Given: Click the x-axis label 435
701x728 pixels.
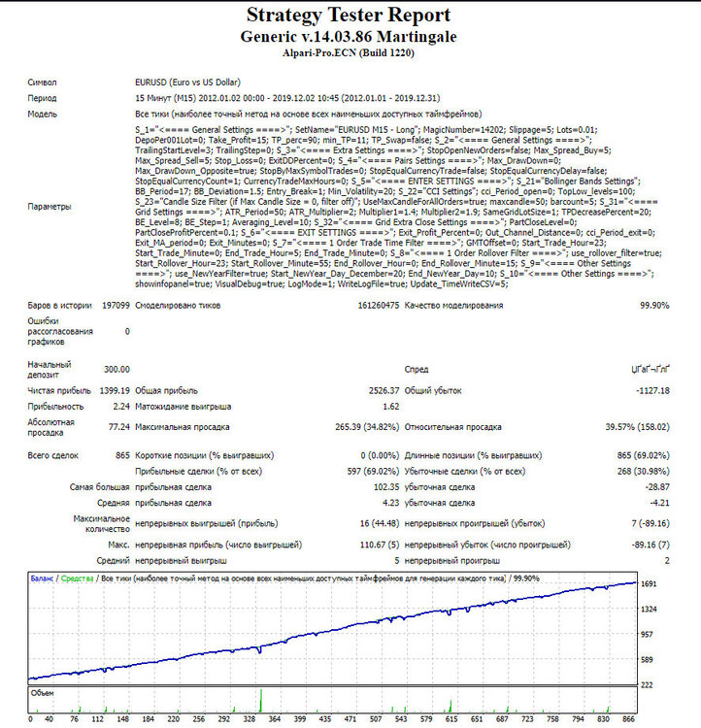Looking at the screenshot, I should coord(324,718).
